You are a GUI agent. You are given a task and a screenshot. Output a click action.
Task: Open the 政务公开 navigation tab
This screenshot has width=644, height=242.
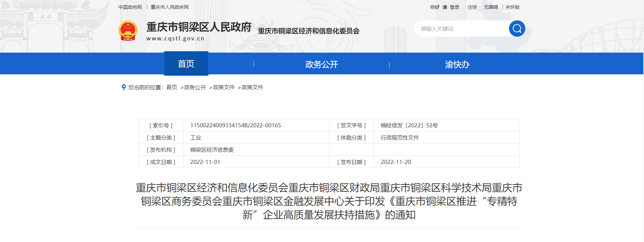pos(321,64)
